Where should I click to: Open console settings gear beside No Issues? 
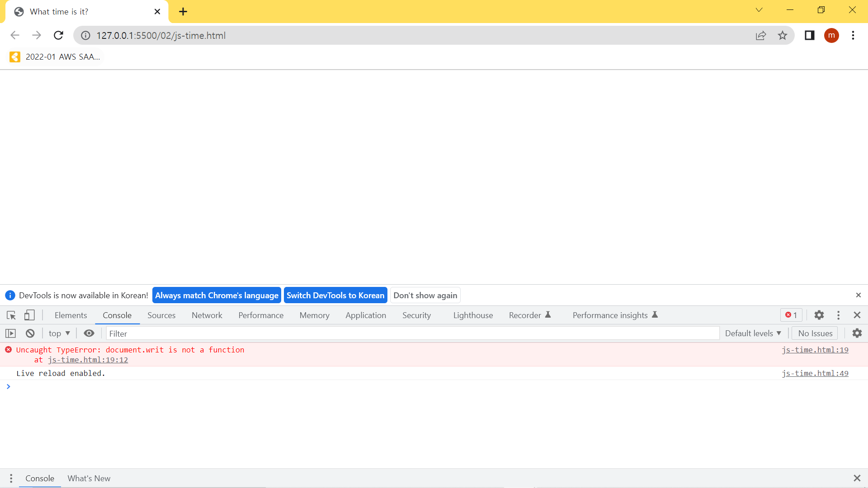(x=857, y=333)
